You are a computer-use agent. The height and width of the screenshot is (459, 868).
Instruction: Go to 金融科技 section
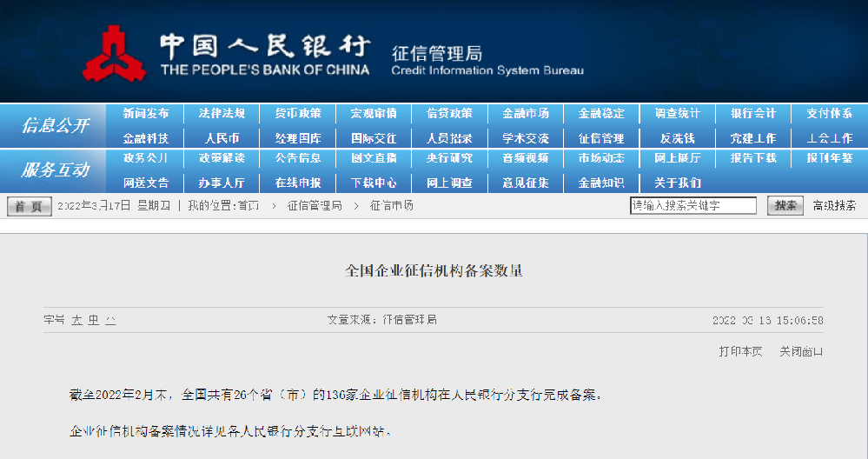146,138
